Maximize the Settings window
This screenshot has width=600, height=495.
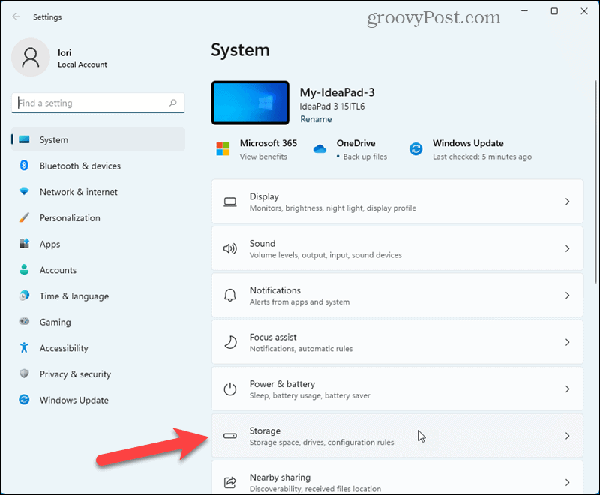(554, 11)
